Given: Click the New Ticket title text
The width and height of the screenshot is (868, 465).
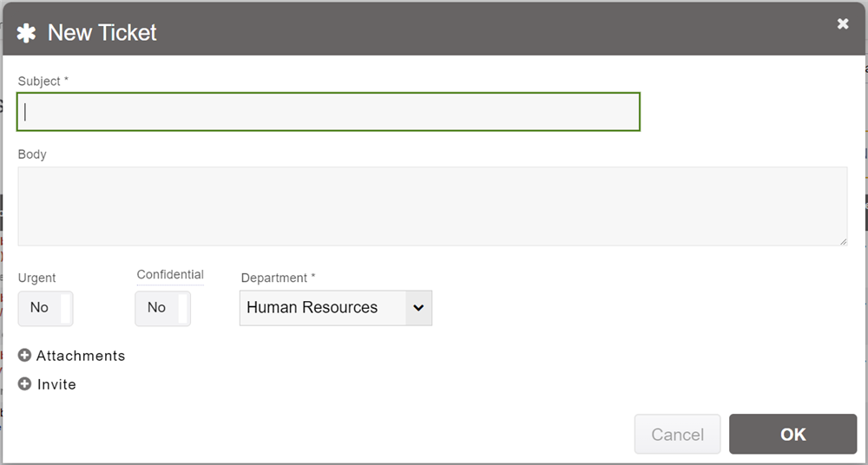Looking at the screenshot, I should pos(102,33).
